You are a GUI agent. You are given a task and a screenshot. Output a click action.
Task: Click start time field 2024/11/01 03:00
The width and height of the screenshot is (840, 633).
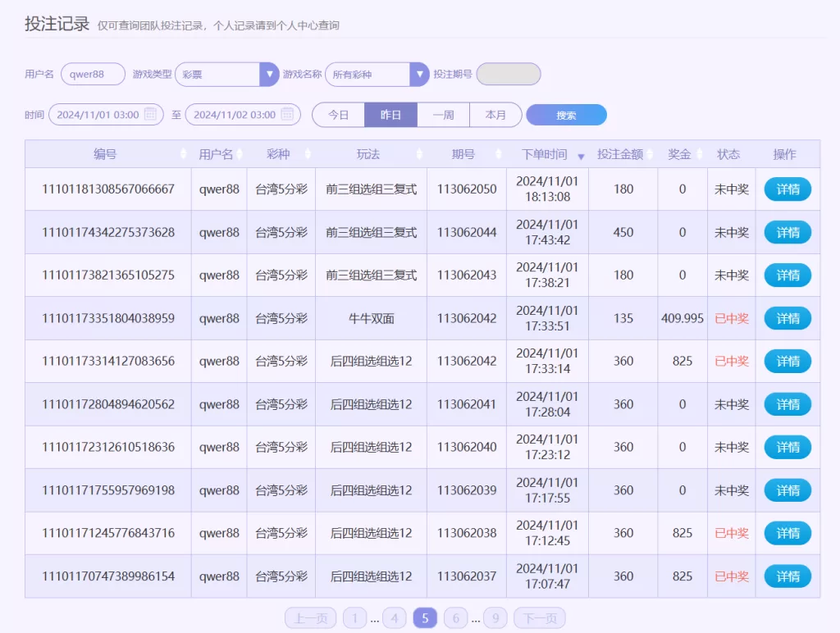pos(106,115)
